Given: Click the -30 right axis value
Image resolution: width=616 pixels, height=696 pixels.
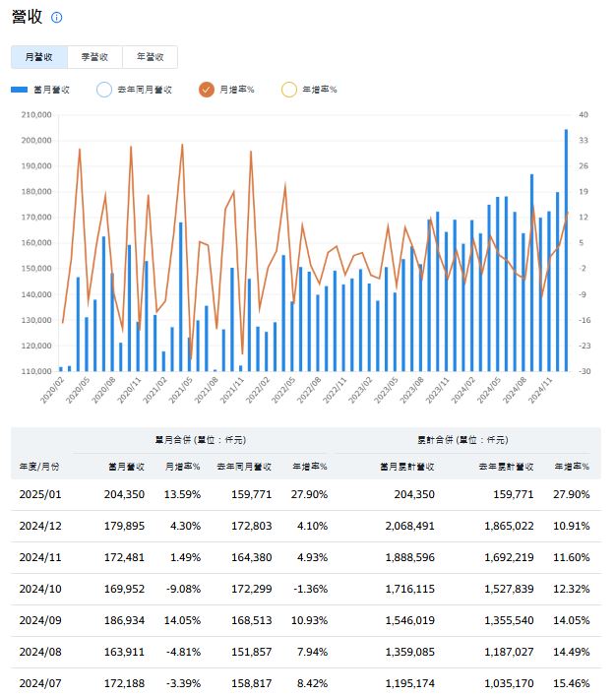Looking at the screenshot, I should click(585, 371).
